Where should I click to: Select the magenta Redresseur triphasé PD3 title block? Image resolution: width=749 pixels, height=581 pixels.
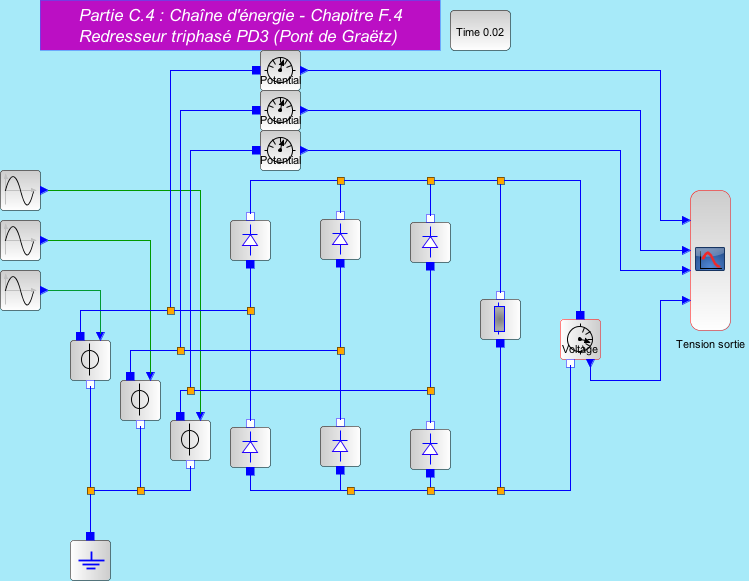point(239,26)
